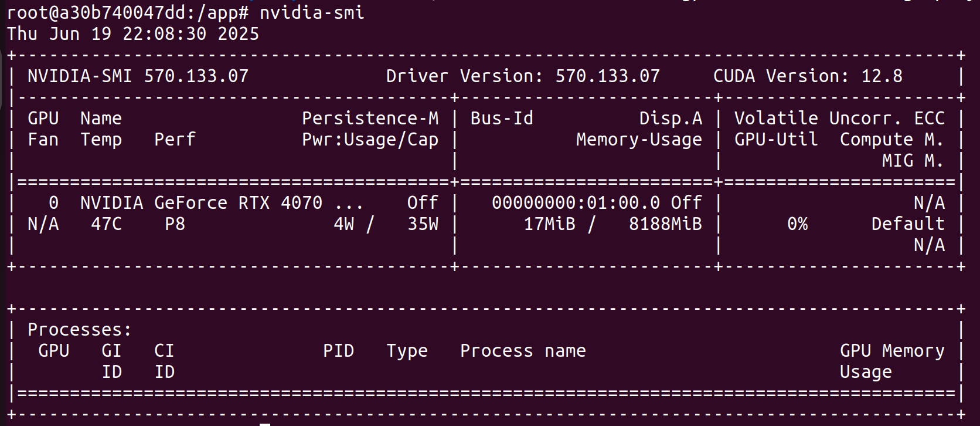Click the Compute M. header
980x426 pixels.
tap(891, 140)
